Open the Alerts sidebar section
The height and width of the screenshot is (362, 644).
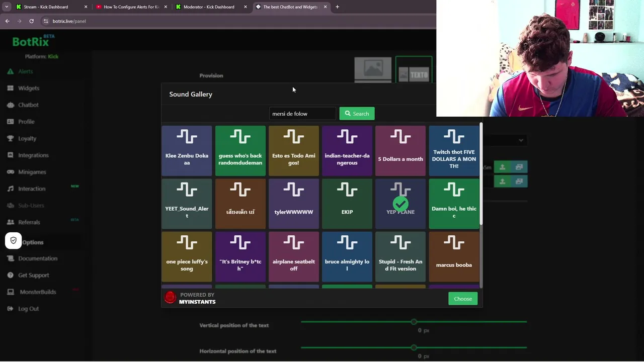pyautogui.click(x=25, y=71)
